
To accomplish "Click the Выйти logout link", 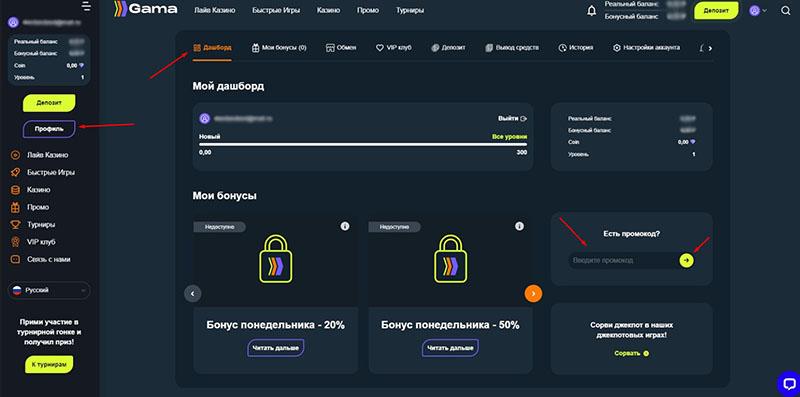I will pos(513,118).
